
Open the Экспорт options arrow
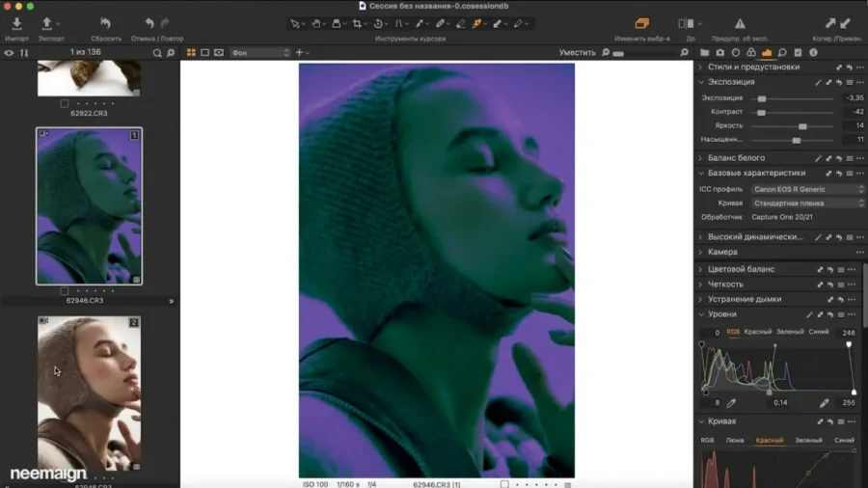pyautogui.click(x=58, y=24)
